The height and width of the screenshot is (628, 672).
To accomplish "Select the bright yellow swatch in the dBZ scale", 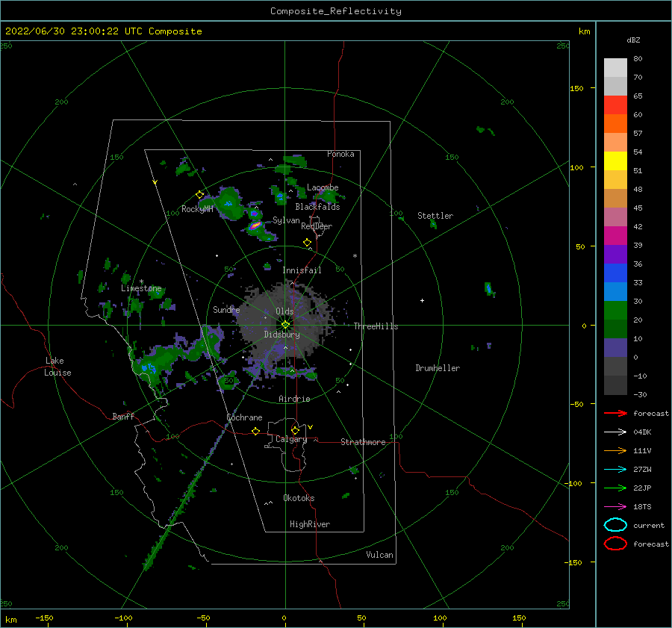I will (x=615, y=161).
